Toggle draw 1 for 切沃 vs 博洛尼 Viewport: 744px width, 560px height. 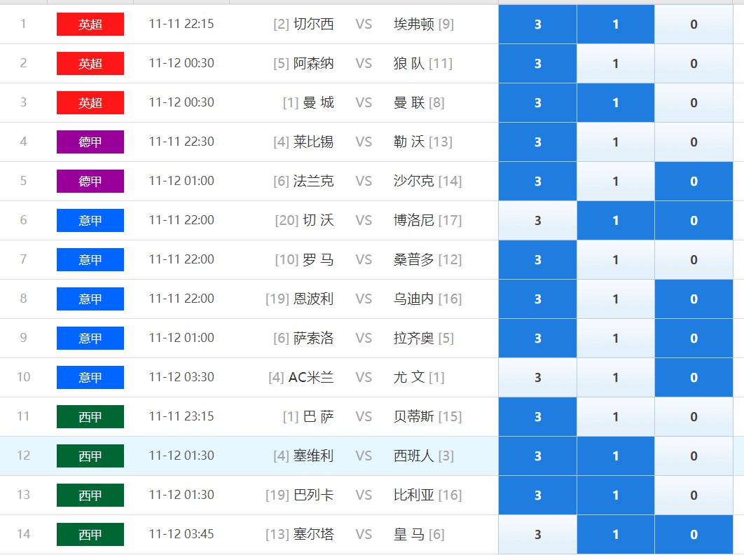coord(615,220)
